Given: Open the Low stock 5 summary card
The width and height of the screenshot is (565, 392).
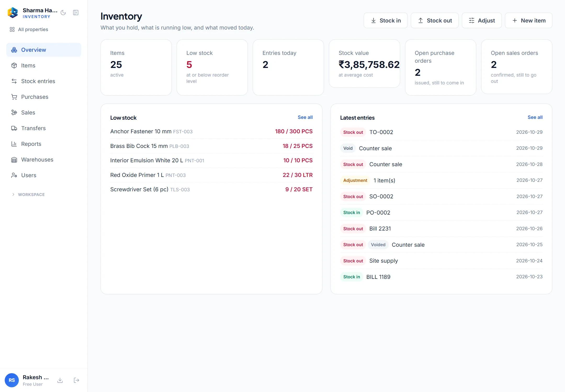Looking at the screenshot, I should [x=212, y=67].
